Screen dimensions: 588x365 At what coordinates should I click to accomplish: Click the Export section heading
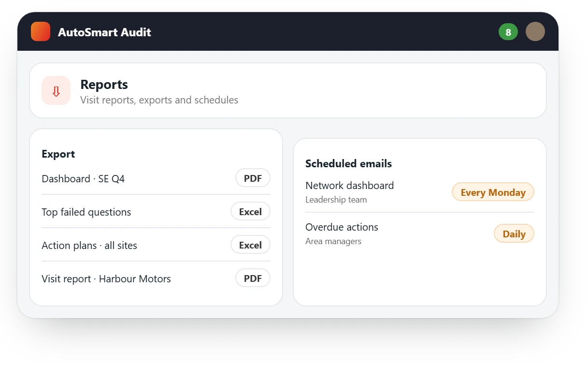(x=58, y=154)
